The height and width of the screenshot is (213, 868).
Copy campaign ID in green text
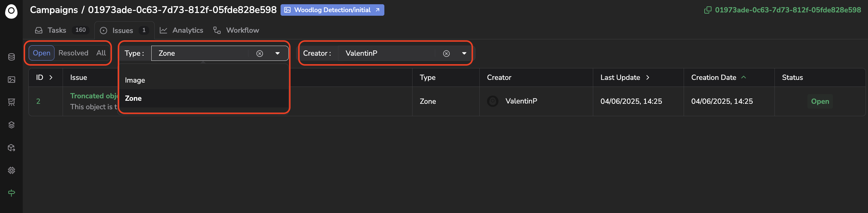[x=788, y=10]
